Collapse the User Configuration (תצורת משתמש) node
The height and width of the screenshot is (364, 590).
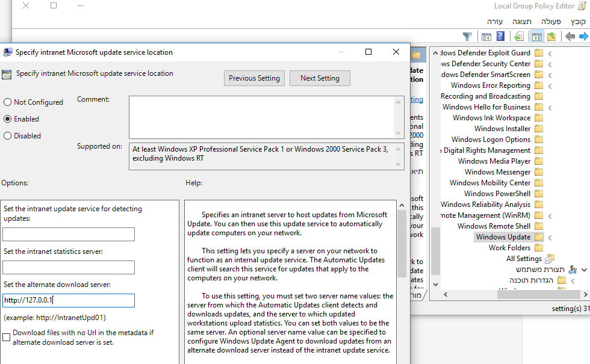pyautogui.click(x=584, y=270)
